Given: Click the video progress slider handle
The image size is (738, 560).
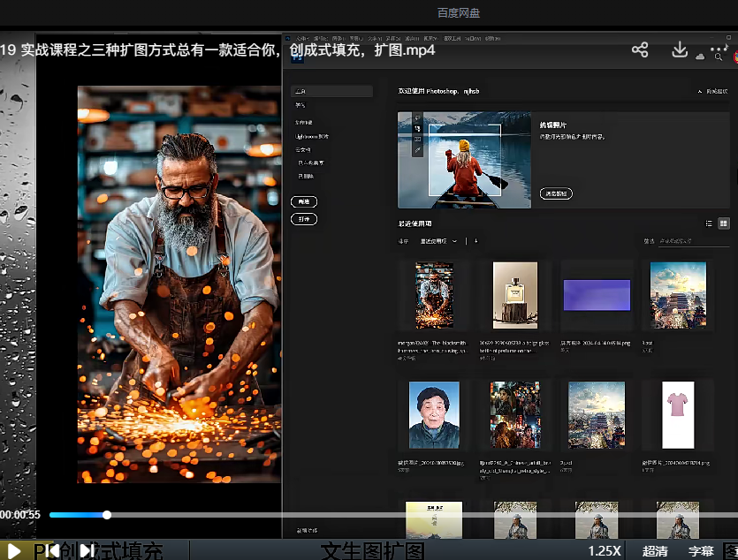Looking at the screenshot, I should [x=107, y=515].
